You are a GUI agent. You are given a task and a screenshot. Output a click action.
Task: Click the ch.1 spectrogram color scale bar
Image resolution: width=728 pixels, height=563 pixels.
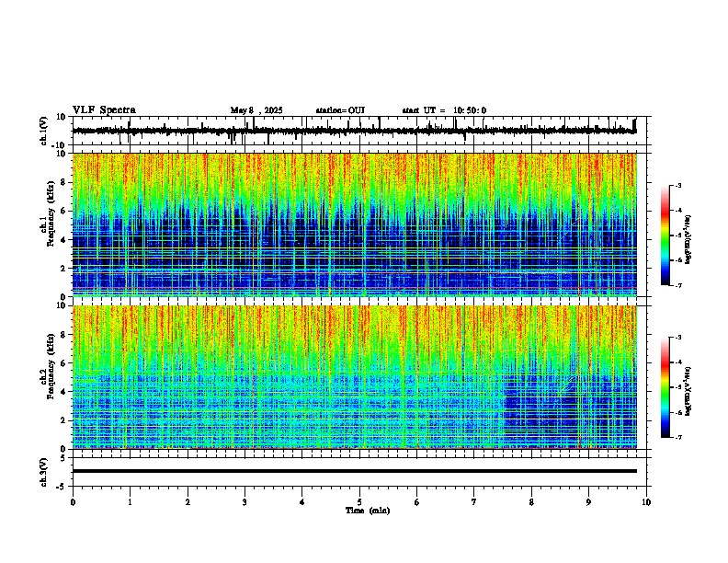[x=665, y=236]
